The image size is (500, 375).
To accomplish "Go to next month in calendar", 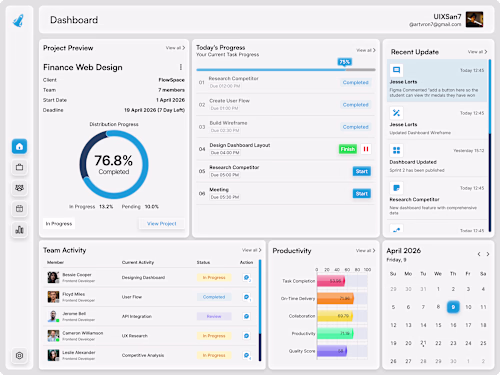I will coord(488,254).
